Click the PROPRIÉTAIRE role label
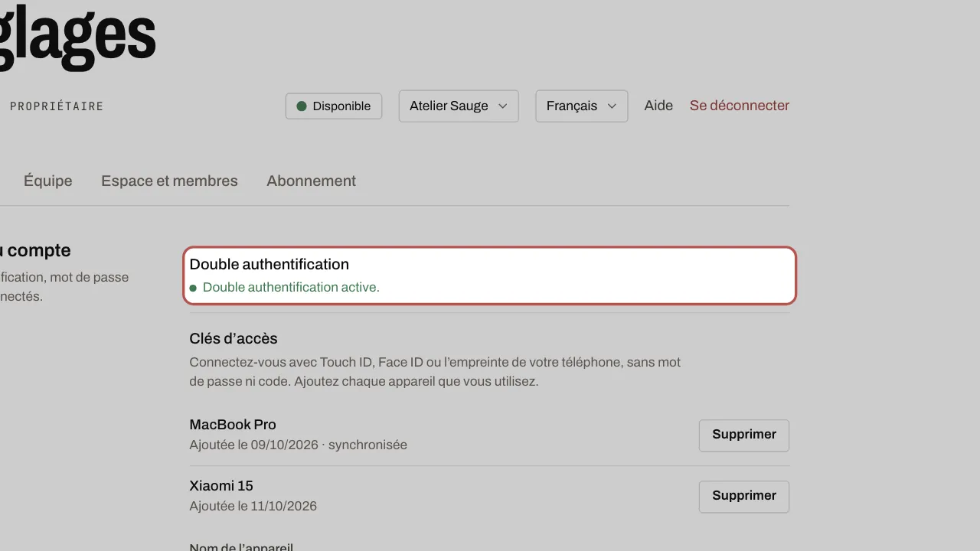 click(57, 106)
